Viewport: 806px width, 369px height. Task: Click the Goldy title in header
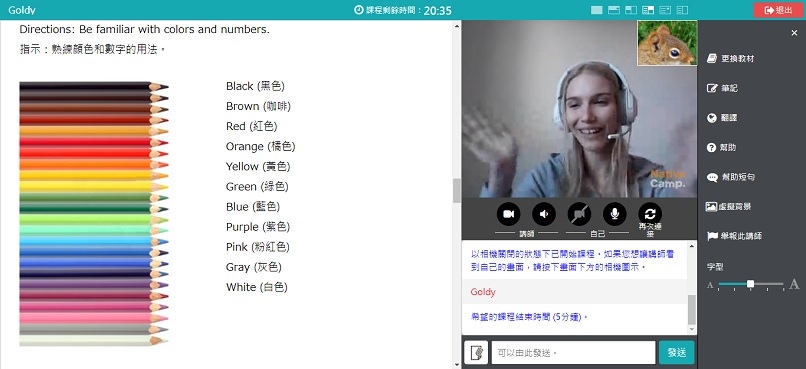pos(22,10)
